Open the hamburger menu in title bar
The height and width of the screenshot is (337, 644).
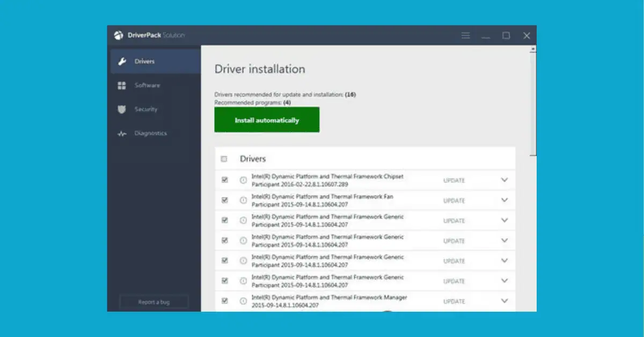pyautogui.click(x=465, y=35)
